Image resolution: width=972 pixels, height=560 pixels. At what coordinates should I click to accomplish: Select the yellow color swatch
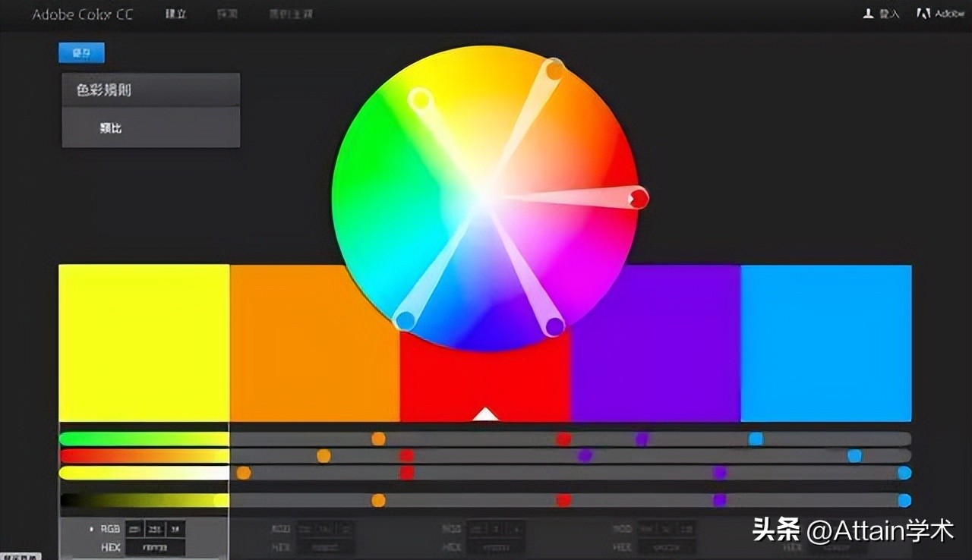coord(144,343)
